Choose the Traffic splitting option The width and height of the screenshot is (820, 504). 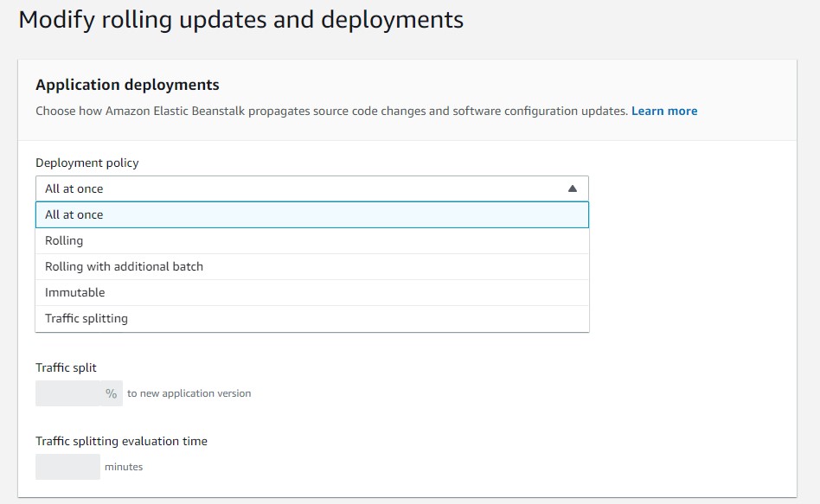click(x=312, y=318)
